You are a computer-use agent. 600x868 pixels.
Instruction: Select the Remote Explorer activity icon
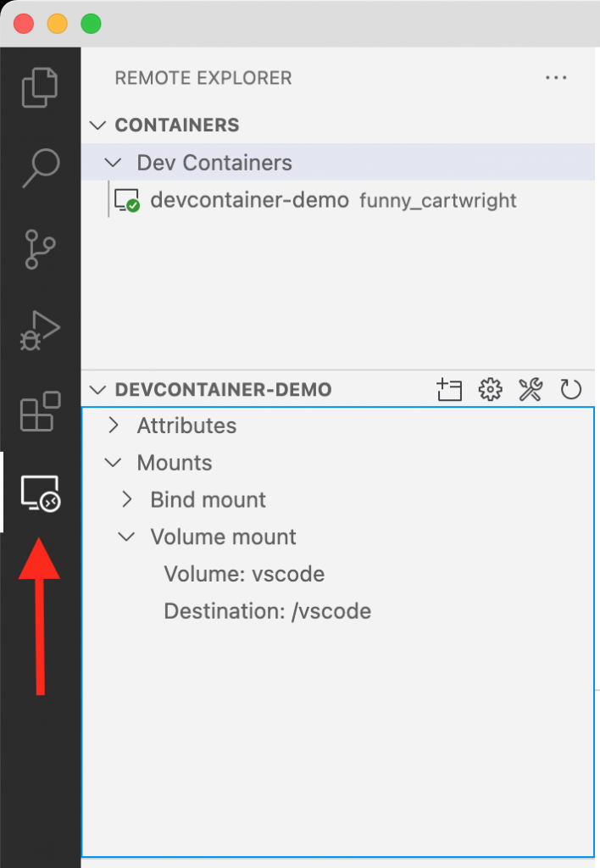pos(40,492)
